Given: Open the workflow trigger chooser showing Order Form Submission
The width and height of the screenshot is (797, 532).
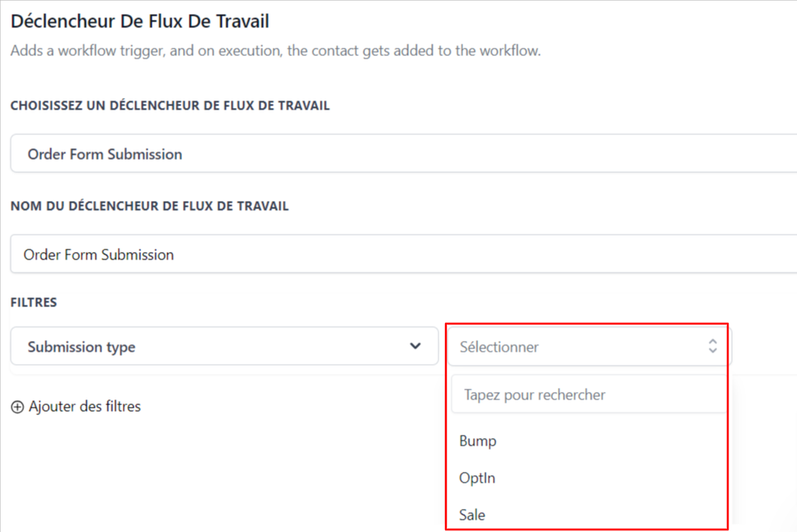Looking at the screenshot, I should point(404,153).
